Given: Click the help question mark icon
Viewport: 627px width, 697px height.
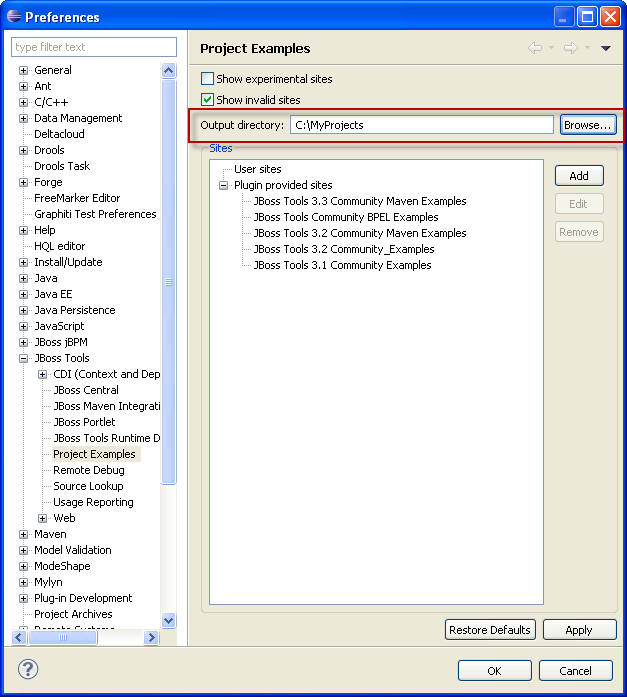Looking at the screenshot, I should [28, 670].
